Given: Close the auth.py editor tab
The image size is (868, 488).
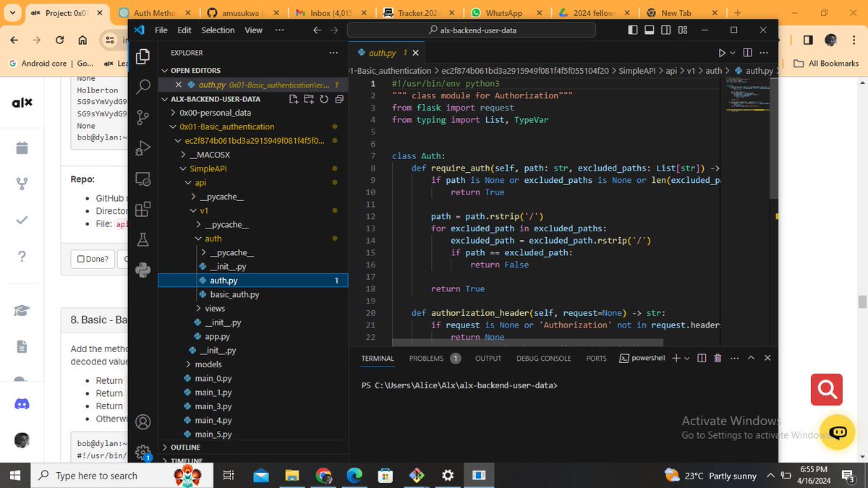Looking at the screenshot, I should click(x=415, y=53).
